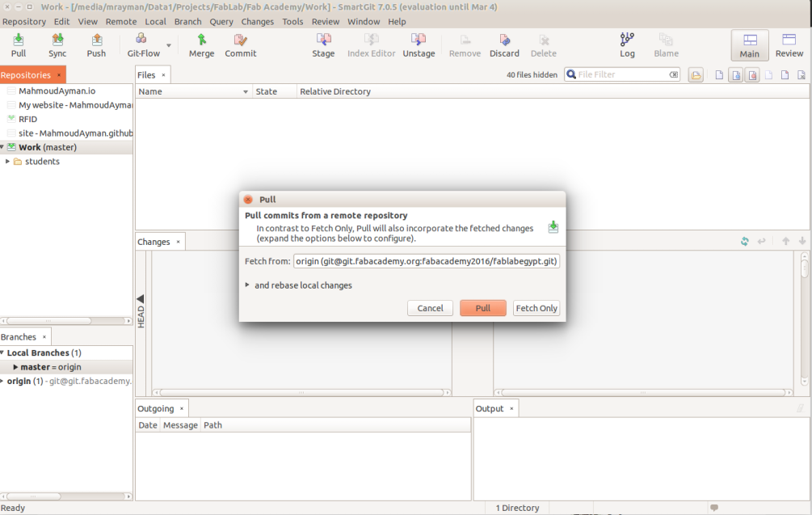Open the Log view
Viewport: 812px width, 515px height.
click(x=627, y=45)
